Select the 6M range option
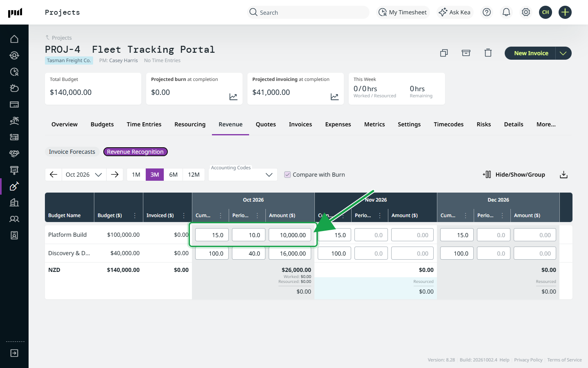 174,175
